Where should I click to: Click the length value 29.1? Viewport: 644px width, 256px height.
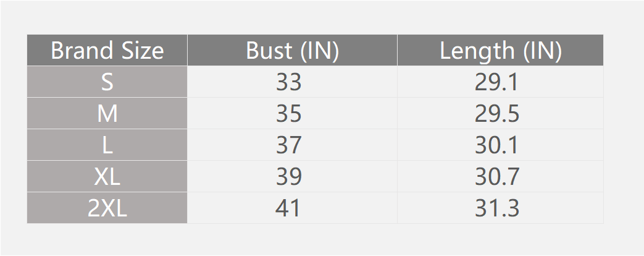[x=496, y=82]
